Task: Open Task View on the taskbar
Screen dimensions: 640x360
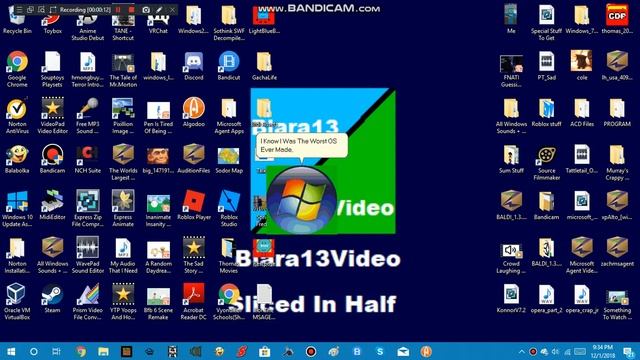Action: 56,351
